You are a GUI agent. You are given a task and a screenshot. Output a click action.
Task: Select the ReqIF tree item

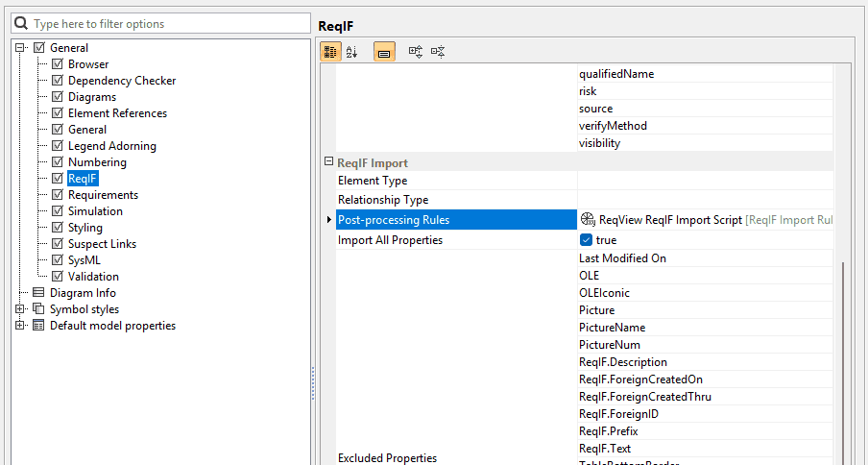83,179
